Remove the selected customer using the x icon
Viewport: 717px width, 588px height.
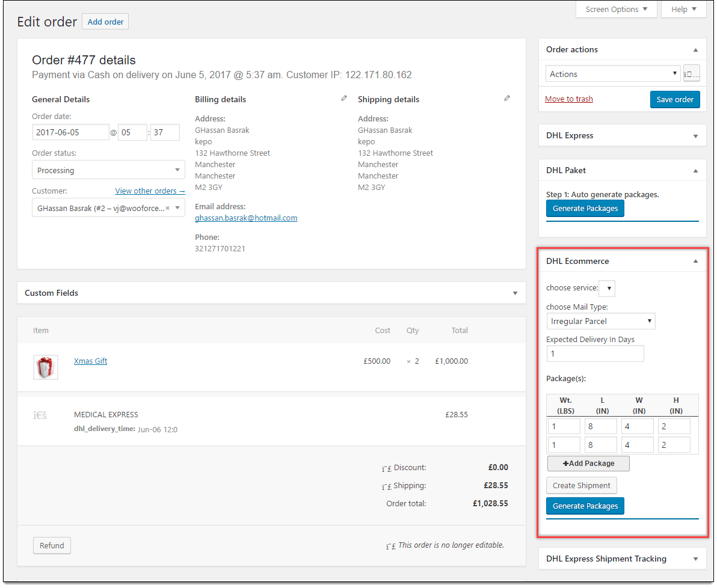click(x=167, y=207)
